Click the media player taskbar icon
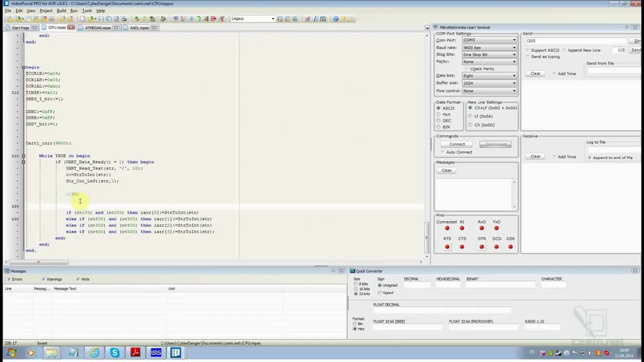Screen dimensions: 644x362 point(31,352)
